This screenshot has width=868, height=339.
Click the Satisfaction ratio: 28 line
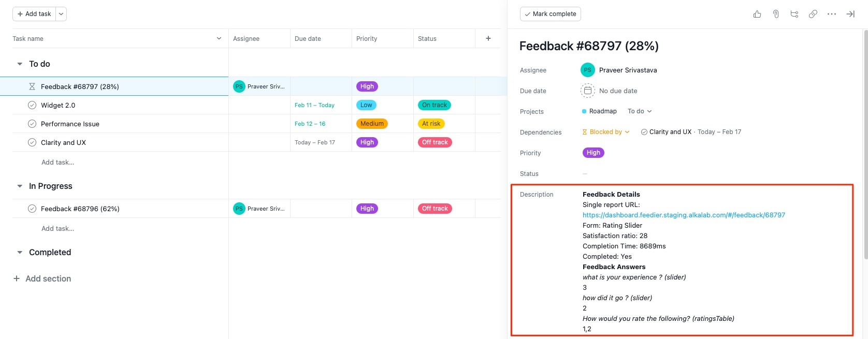click(615, 235)
